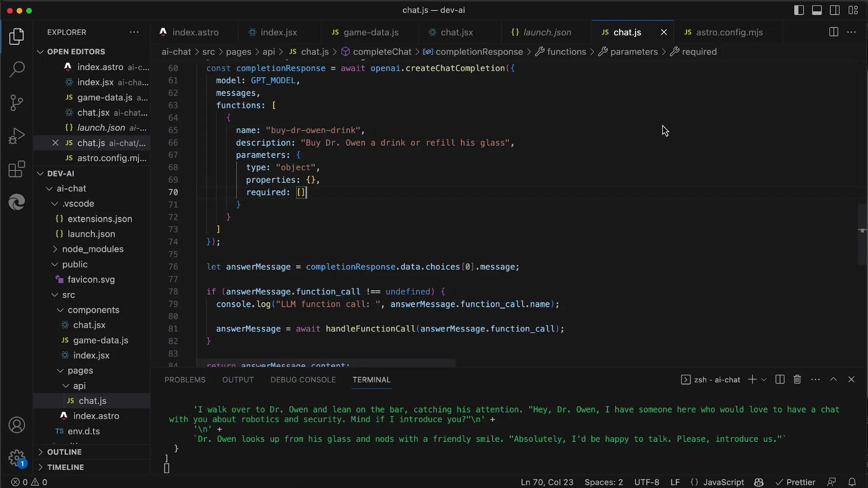This screenshot has height=488, width=868.
Task: Open Customize Layout icon
Action: tap(853, 10)
